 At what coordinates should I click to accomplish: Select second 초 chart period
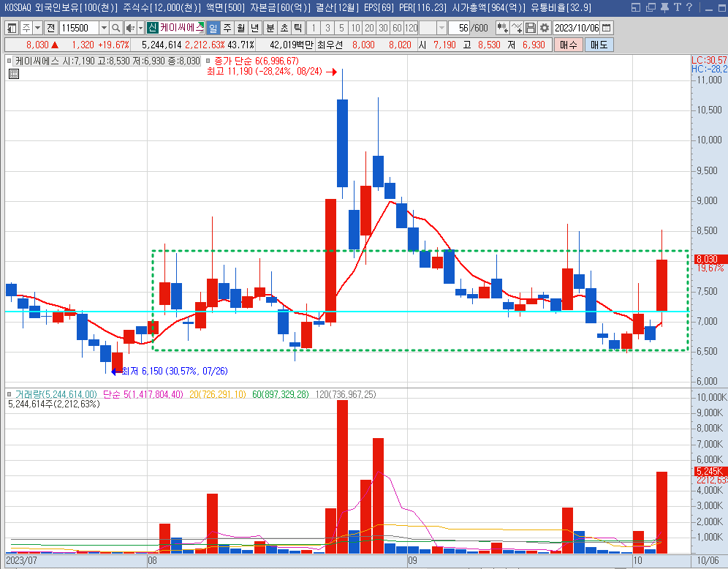[x=284, y=29]
